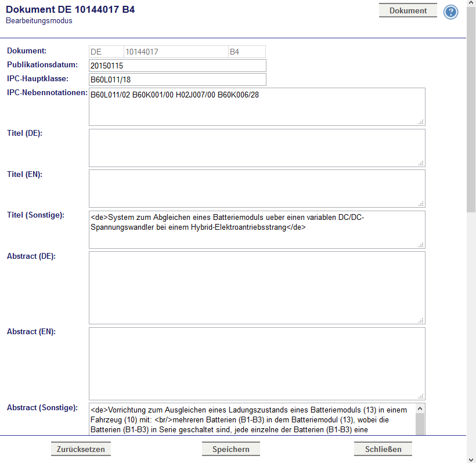Click into the Titel (EN) text area
The width and height of the screenshot is (476, 463).
(257, 189)
